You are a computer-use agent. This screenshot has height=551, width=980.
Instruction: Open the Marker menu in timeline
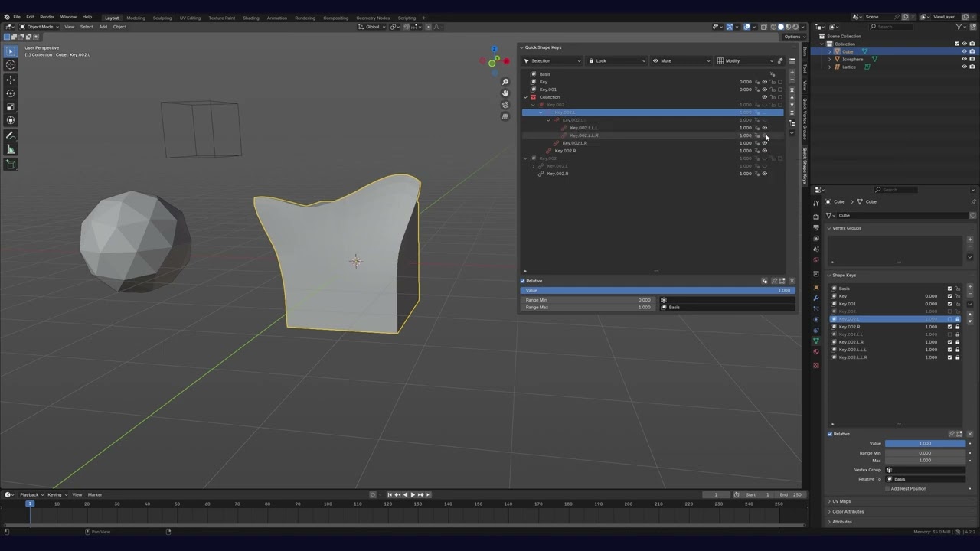(95, 494)
